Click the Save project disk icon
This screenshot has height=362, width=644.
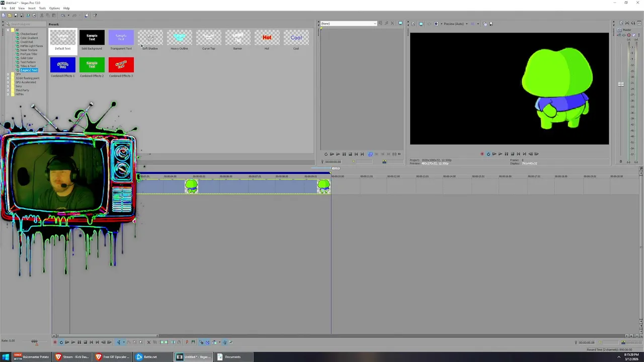[16, 15]
